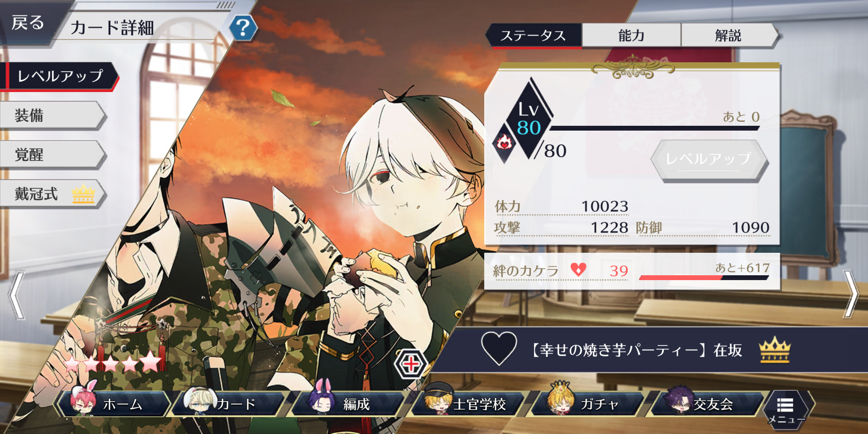Click the 戻る back button
Image resolution: width=868 pixels, height=434 pixels.
coord(28,23)
